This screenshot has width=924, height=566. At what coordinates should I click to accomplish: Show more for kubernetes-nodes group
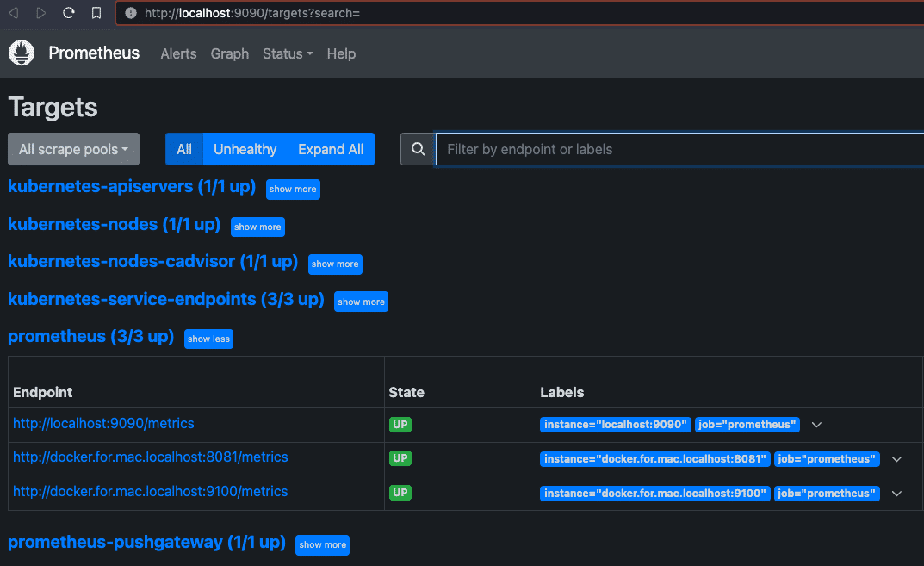click(x=257, y=227)
